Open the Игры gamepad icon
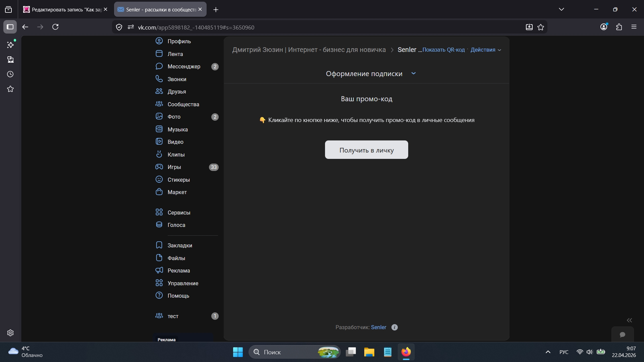The height and width of the screenshot is (362, 644). (x=159, y=167)
